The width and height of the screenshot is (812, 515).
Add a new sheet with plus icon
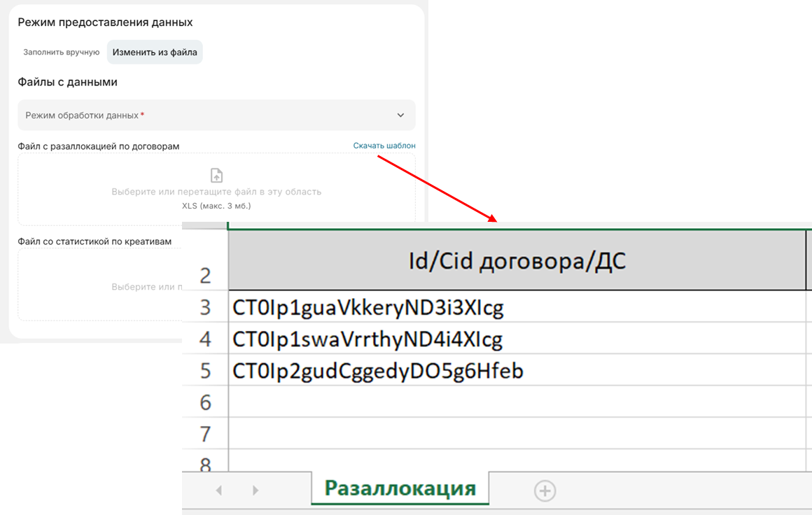click(x=545, y=491)
